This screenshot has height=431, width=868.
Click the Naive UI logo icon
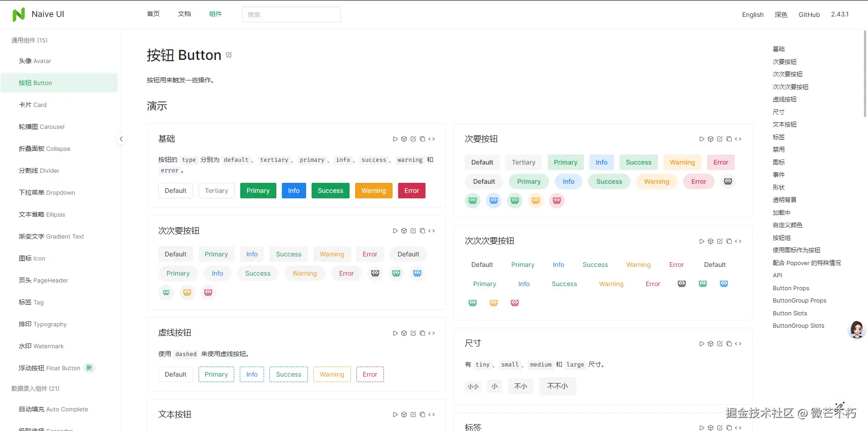click(19, 15)
